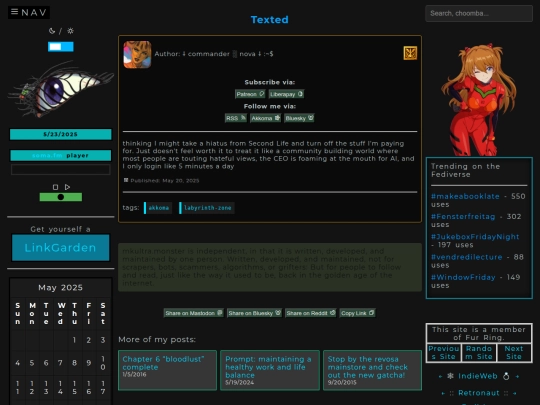This screenshot has height=405, width=540.
Task: Select the labyrinth-zone tag
Action: click(x=207, y=208)
